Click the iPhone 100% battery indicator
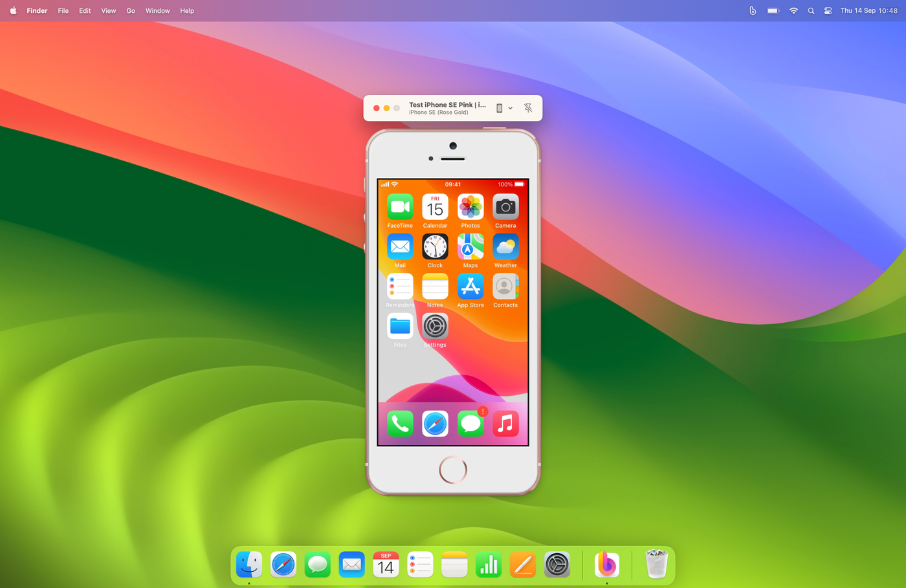 [x=511, y=184]
